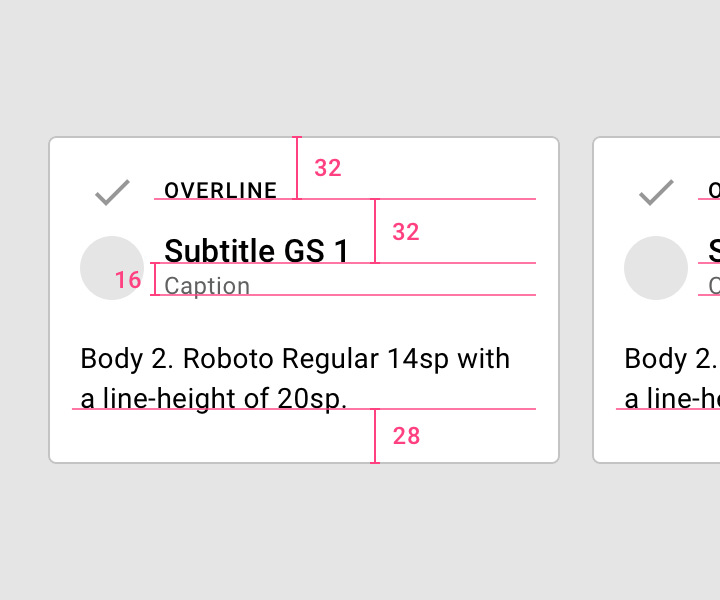Click the pink 32 label beside Subtitle GS 1
Viewport: 720px width, 600px height.
(406, 232)
